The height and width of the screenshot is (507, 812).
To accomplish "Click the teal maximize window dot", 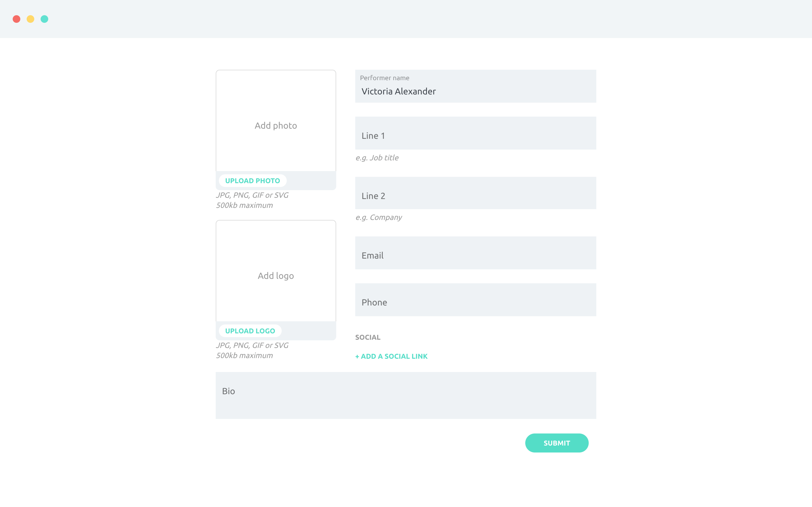I will coord(44,19).
